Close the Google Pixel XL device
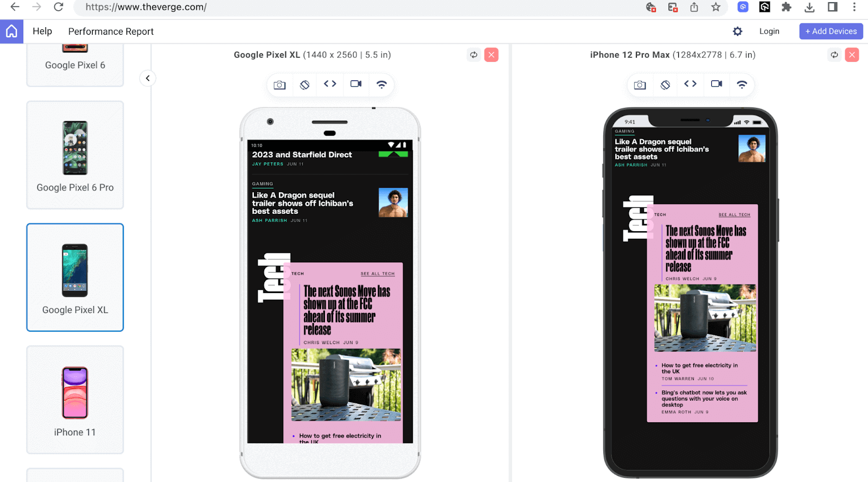The width and height of the screenshot is (868, 482). (492, 55)
